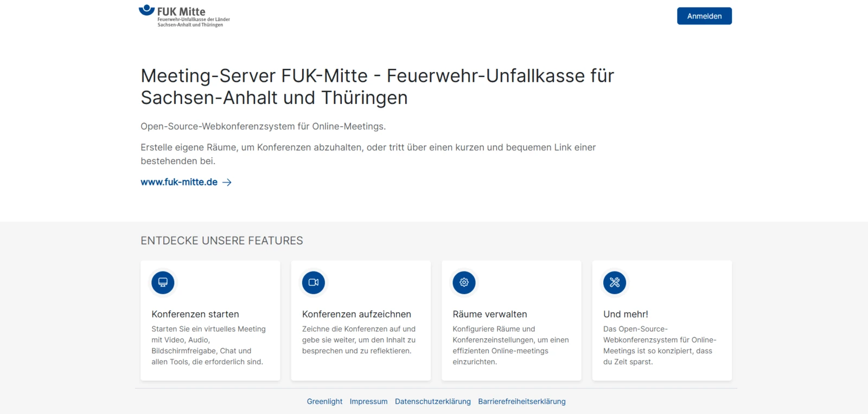Image resolution: width=868 pixels, height=414 pixels.
Task: Click the description starting Das Open-Source-Webkonferenzsystem
Action: 660,345
